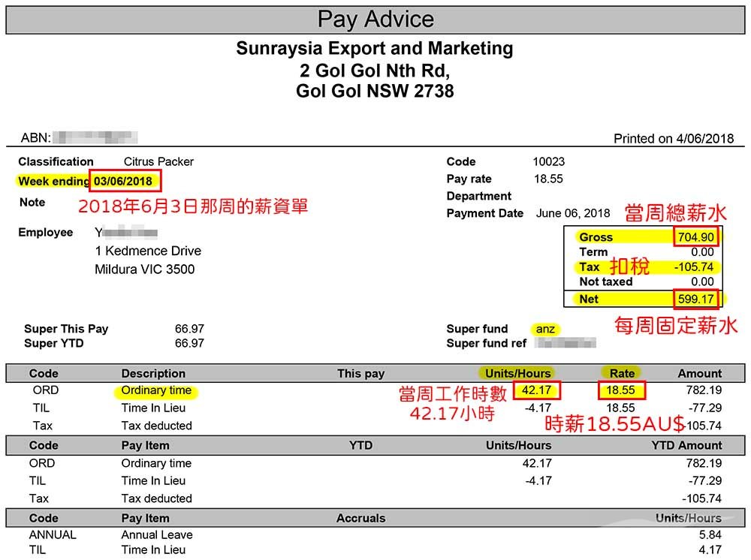Select the gross amount "704.90"
This screenshot has width=751, height=560.
click(x=696, y=237)
